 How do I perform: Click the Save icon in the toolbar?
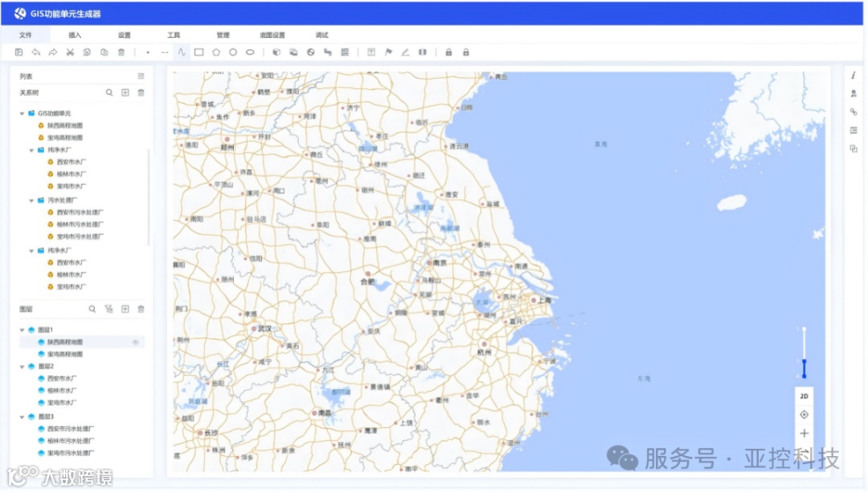pyautogui.click(x=18, y=52)
